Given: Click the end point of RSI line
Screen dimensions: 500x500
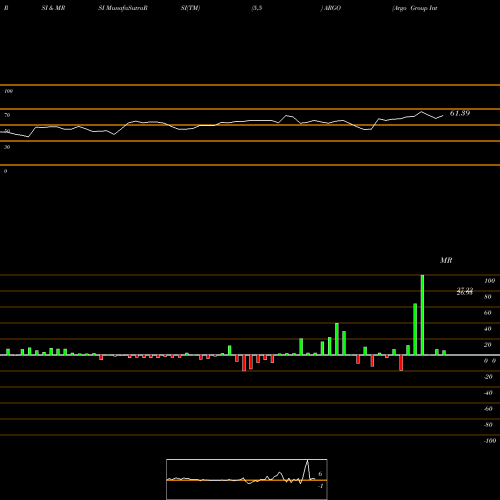Looking at the screenshot, I should point(443,116).
